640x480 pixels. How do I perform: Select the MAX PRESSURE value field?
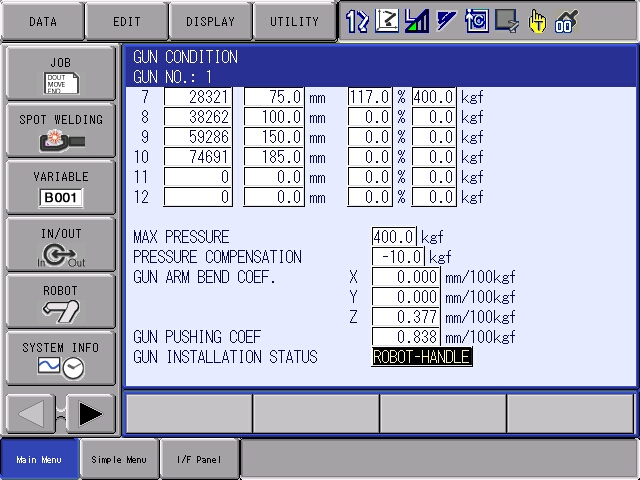pos(394,237)
